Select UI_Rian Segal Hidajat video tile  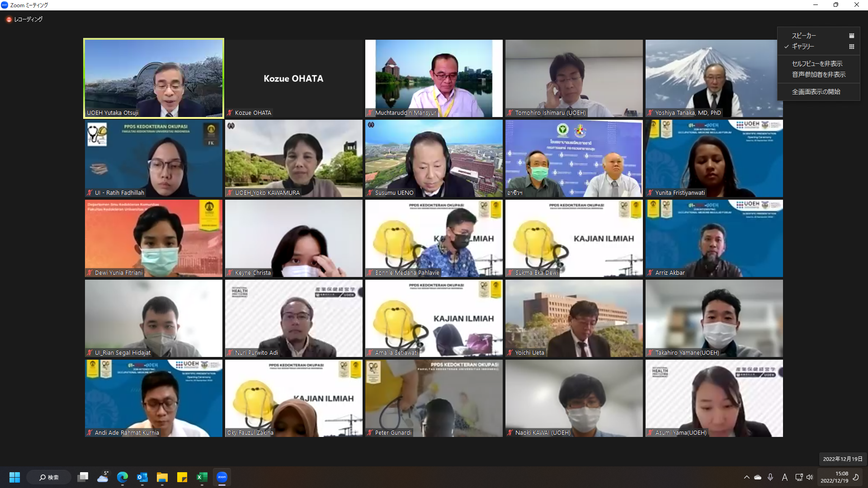tap(154, 318)
